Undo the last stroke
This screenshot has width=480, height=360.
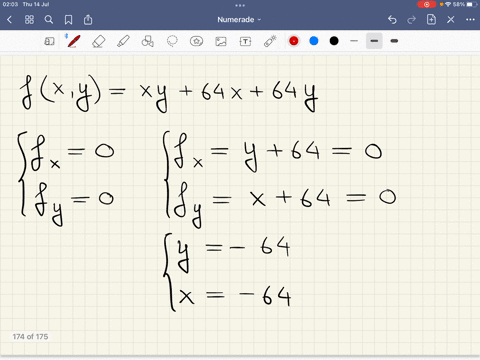392,20
